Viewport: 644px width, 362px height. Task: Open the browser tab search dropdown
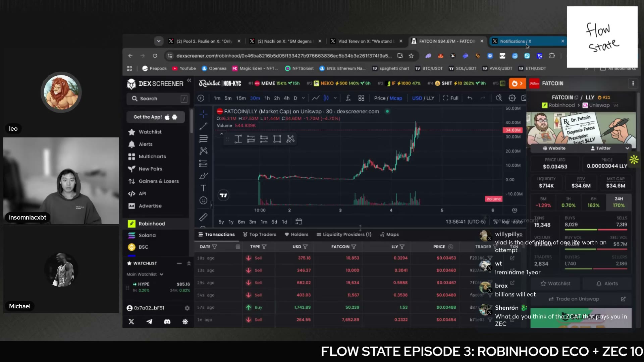click(159, 41)
